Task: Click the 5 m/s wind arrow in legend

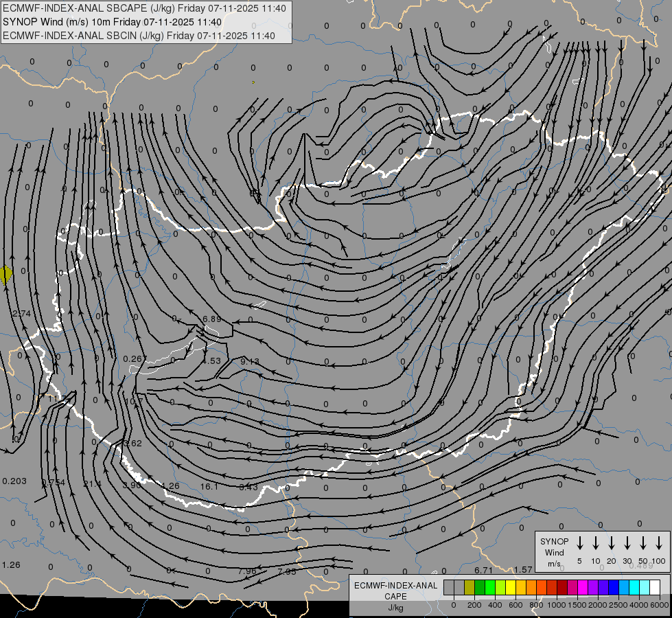Action: (579, 542)
